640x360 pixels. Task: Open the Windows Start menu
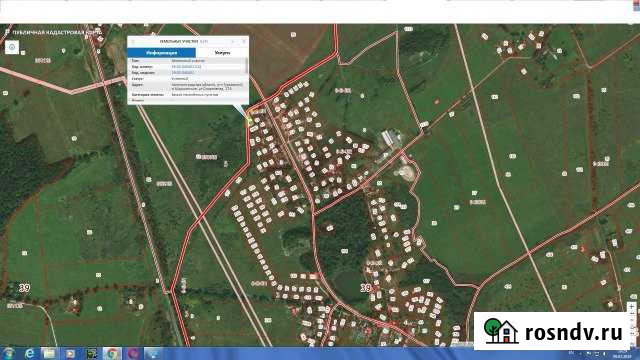8,353
